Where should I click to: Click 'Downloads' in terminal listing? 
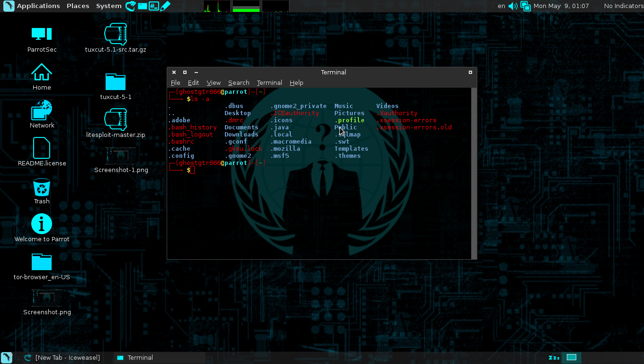click(x=241, y=135)
